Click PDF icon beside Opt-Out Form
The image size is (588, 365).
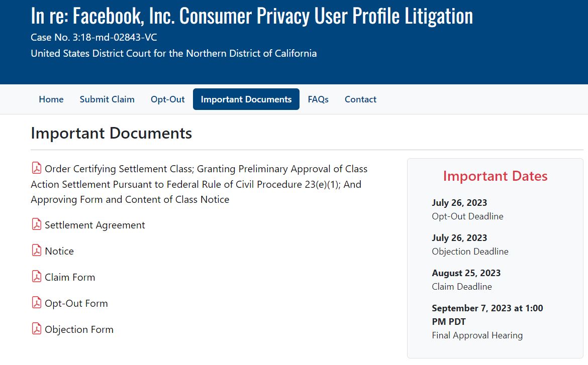click(x=36, y=302)
